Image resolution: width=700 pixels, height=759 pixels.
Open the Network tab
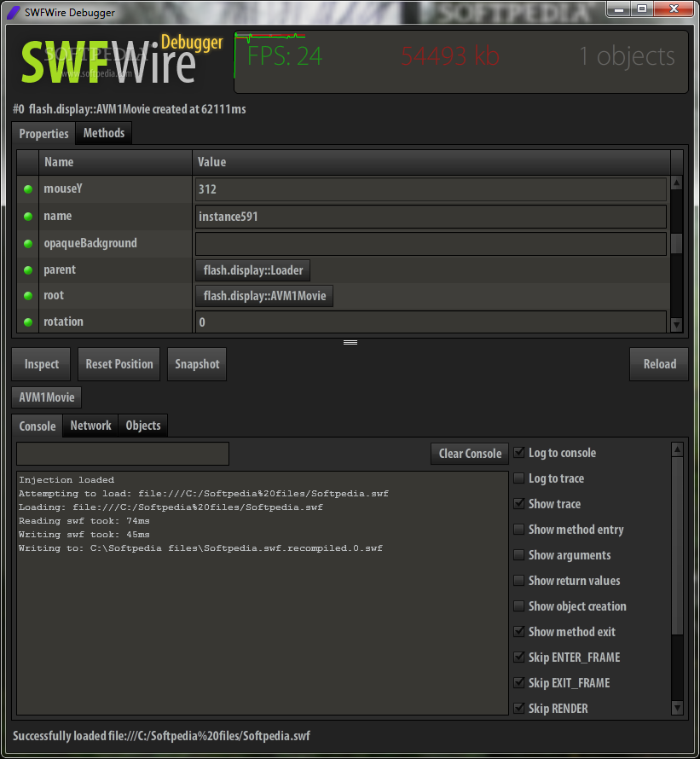[x=90, y=426]
